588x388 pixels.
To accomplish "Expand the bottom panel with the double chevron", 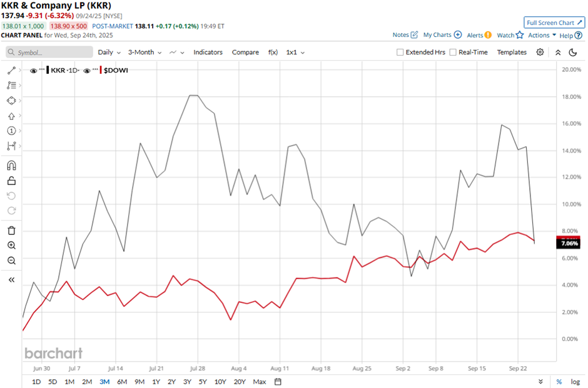I will pos(540,382).
